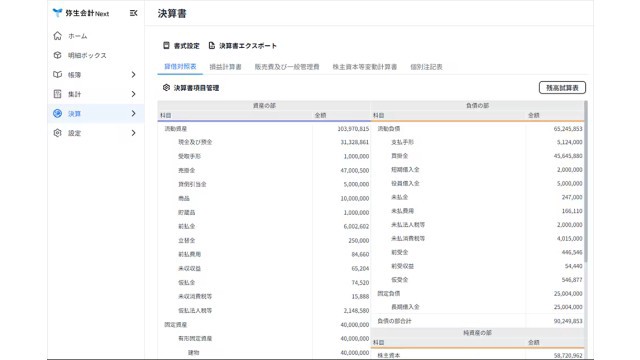640x360 pixels.
Task: Click the amount 47,000,500 for 売掛金
Action: pyautogui.click(x=355, y=170)
